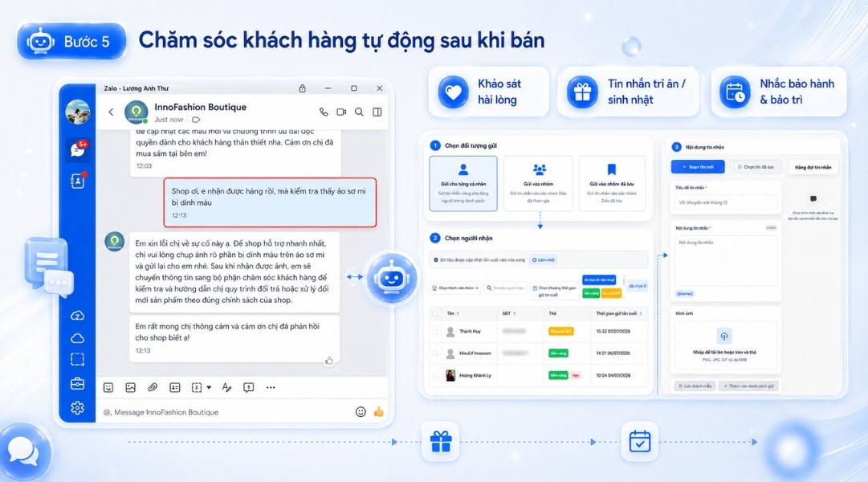Image resolution: width=868 pixels, height=482 pixels.
Task: Focus the Message InnoFashion Boutique input box
Action: [x=227, y=411]
